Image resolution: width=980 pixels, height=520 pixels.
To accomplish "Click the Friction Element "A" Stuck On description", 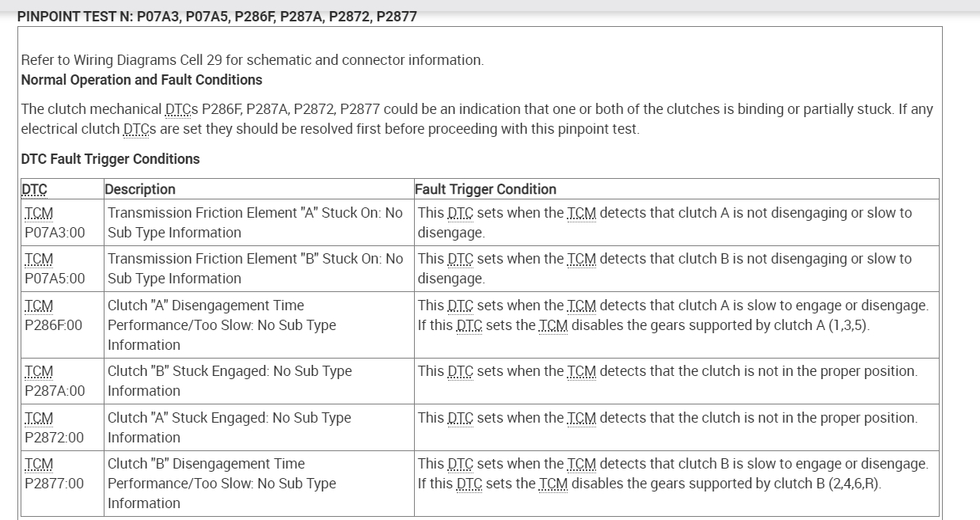I will [255, 222].
